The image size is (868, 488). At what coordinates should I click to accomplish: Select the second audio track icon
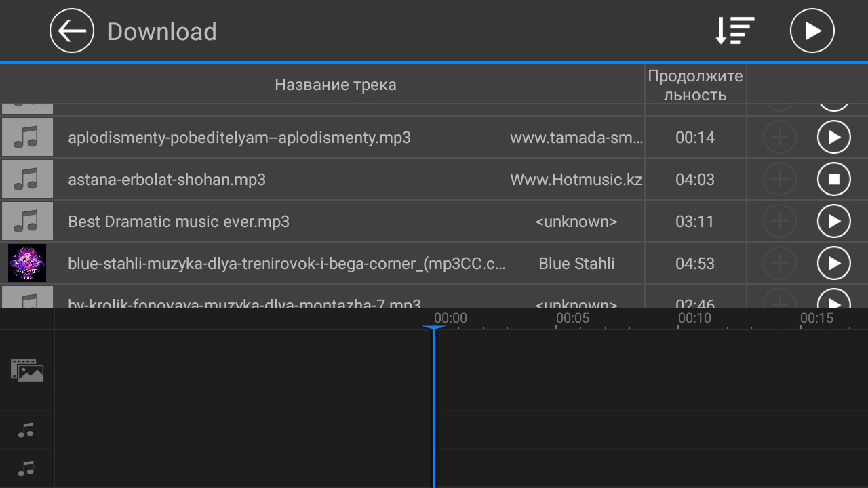point(26,468)
